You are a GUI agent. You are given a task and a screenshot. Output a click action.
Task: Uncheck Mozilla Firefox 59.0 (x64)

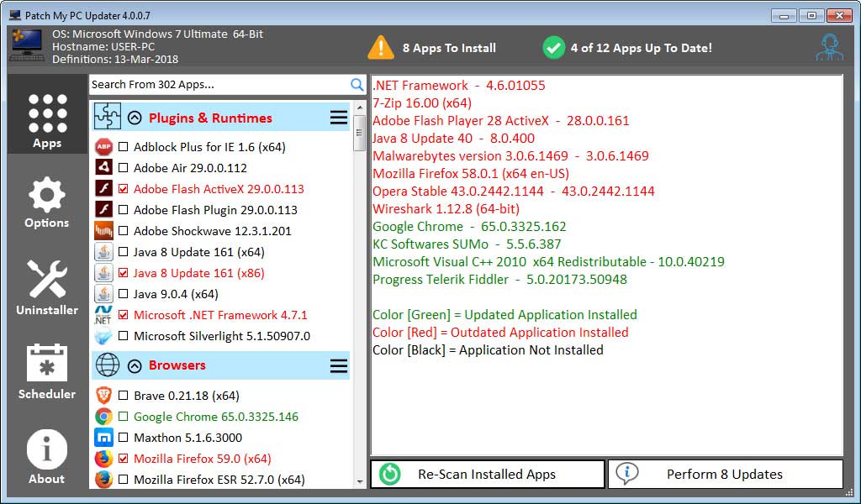124,459
